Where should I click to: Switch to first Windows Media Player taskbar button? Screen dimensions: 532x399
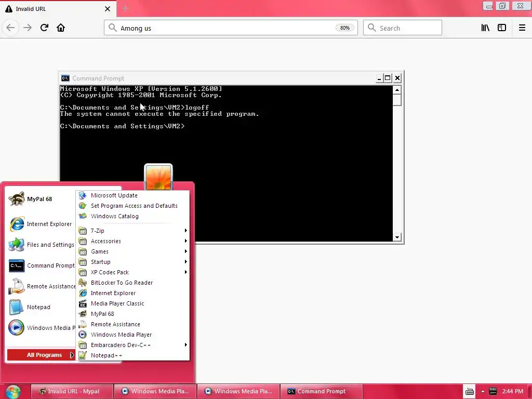(x=155, y=391)
